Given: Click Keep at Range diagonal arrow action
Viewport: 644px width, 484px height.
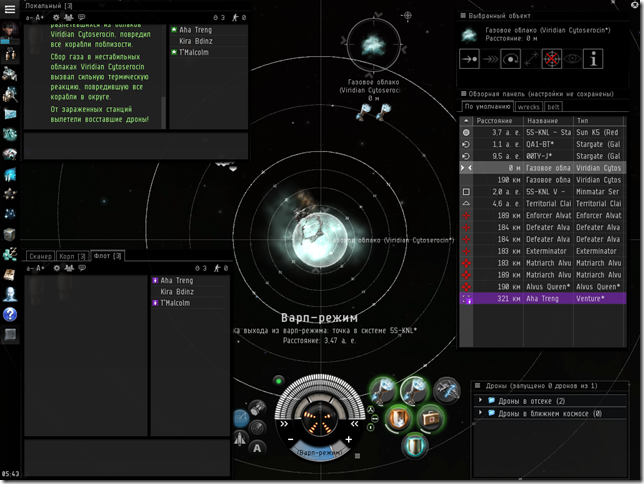Looking at the screenshot, I should pos(531,59).
